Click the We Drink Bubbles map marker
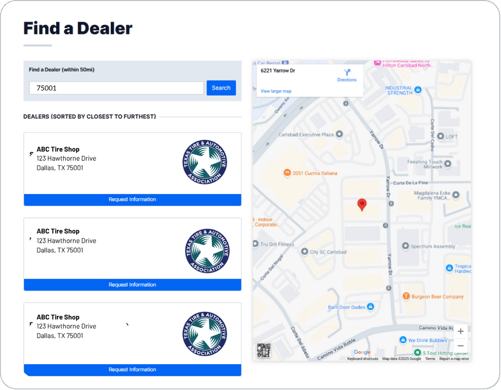Viewport: 501px width, 390px height. click(403, 340)
